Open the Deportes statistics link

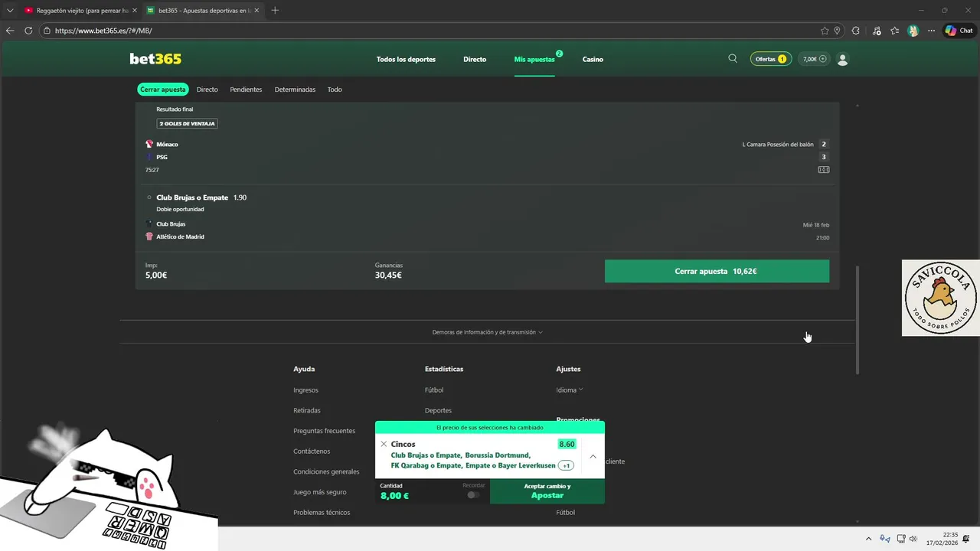pyautogui.click(x=438, y=410)
